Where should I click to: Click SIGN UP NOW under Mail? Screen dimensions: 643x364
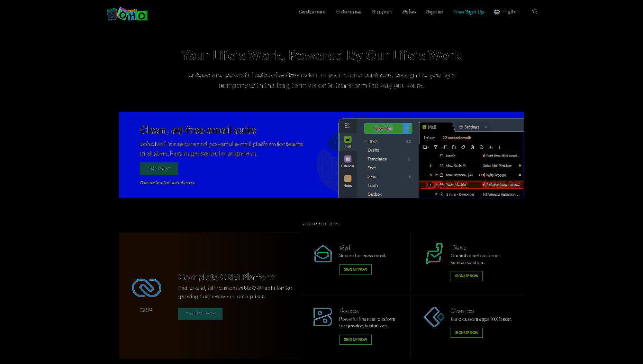(x=355, y=269)
